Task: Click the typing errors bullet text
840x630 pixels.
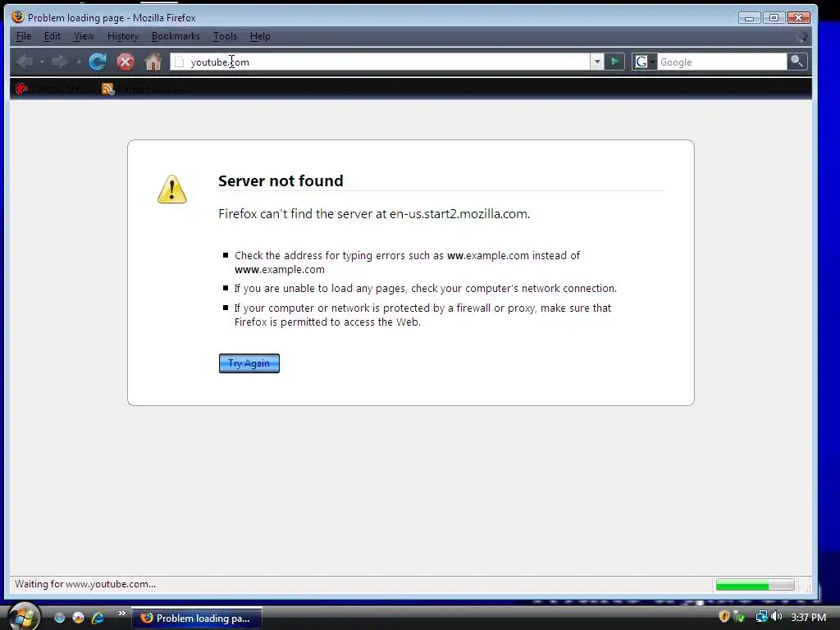Action: (x=407, y=262)
